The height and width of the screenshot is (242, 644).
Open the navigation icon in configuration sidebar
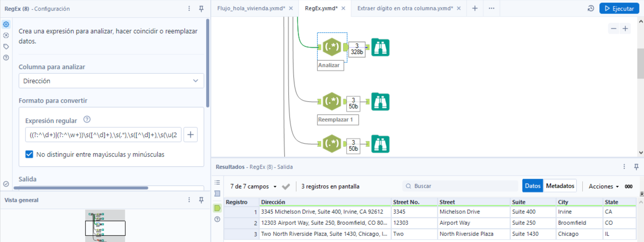click(6, 35)
